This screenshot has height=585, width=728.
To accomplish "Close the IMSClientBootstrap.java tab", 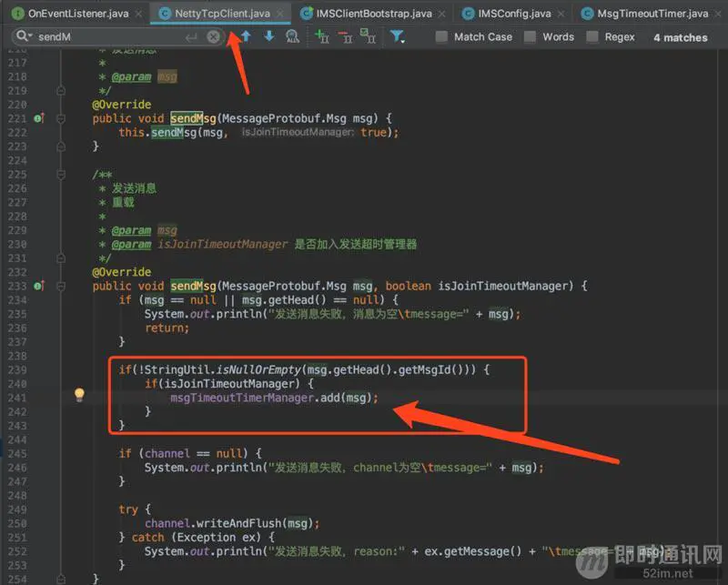I will (442, 14).
